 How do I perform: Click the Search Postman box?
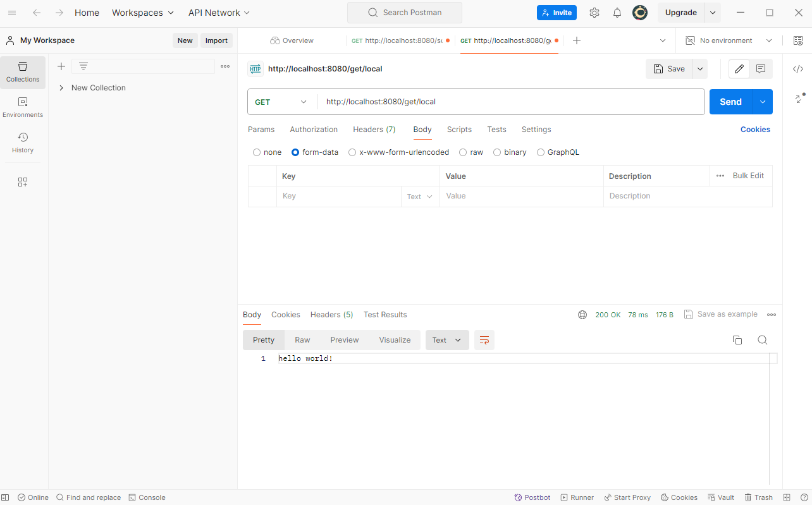[405, 13]
